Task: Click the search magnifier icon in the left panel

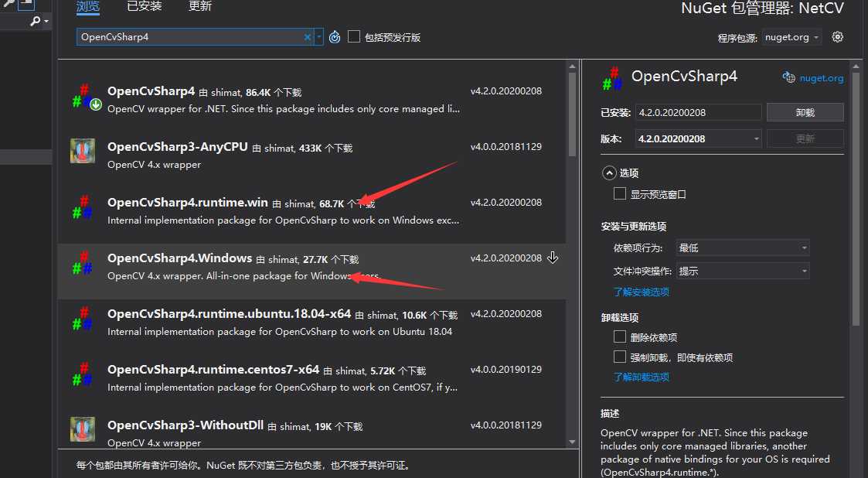Action: [x=36, y=21]
